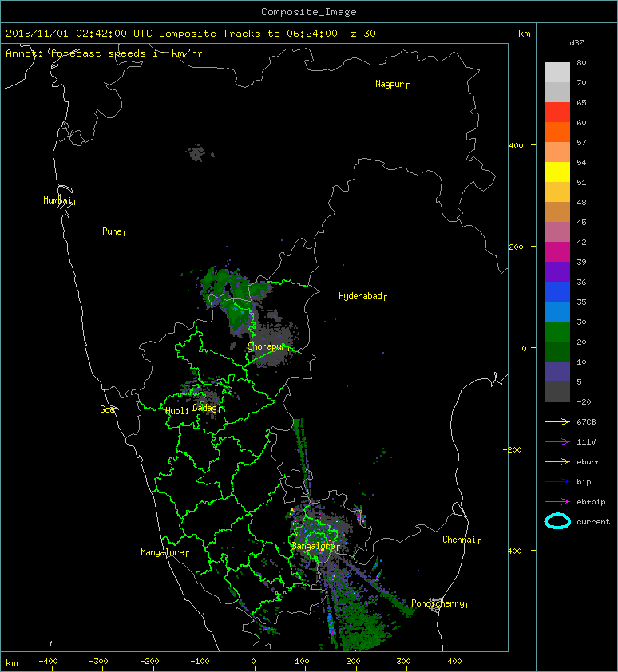Click the 'current' legend label
Image resolution: width=618 pixels, height=672 pixels.
point(593,522)
